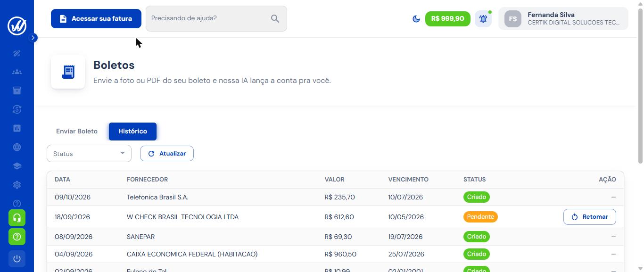Click date 04/09/2026
644x272 pixels.
tap(74, 254)
